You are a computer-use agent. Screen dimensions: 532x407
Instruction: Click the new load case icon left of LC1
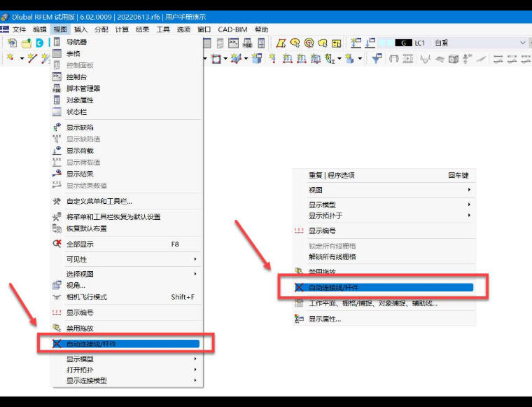point(356,43)
